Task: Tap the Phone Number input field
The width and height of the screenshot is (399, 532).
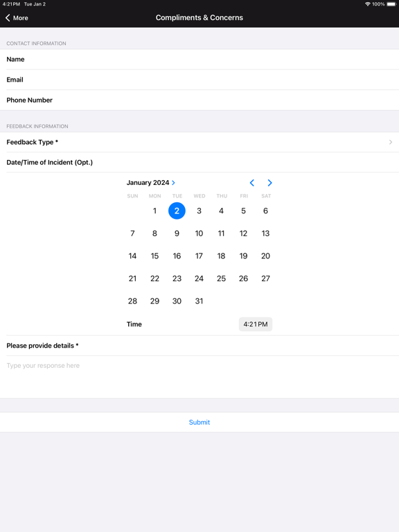Action: point(199,100)
